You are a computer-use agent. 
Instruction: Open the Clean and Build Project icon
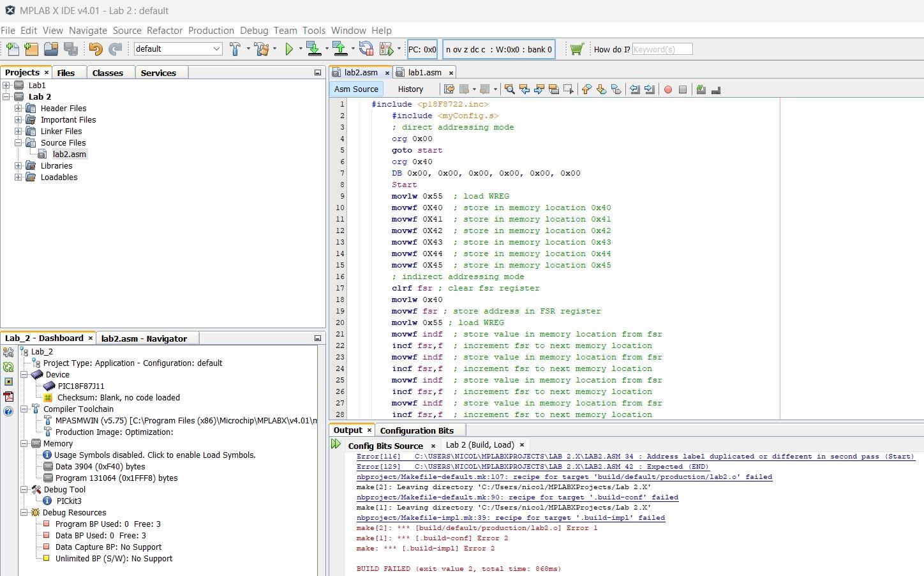pos(261,49)
